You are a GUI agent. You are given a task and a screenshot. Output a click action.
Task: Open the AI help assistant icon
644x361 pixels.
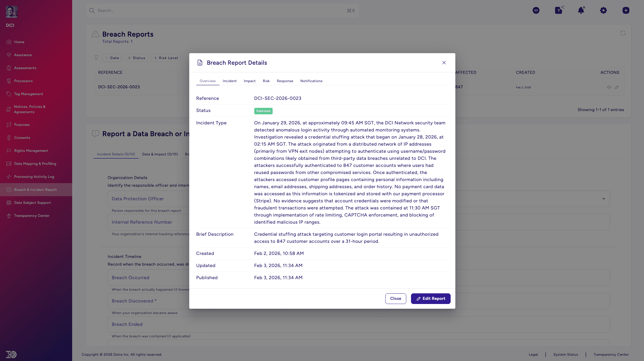558,10
